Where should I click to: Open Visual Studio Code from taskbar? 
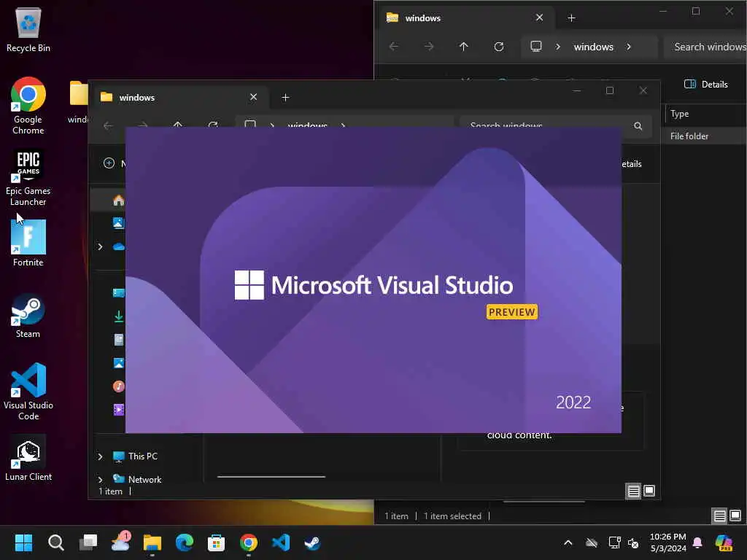(x=281, y=542)
